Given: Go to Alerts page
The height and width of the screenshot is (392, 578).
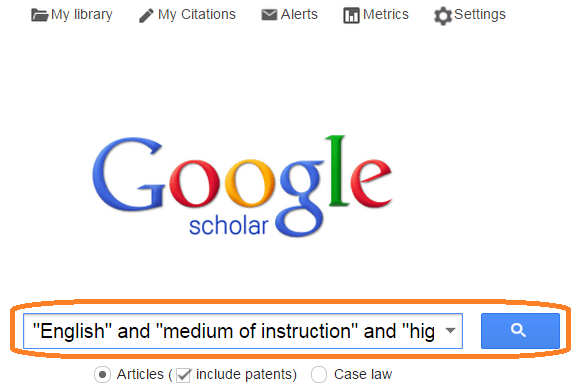Looking at the screenshot, I should (299, 14).
